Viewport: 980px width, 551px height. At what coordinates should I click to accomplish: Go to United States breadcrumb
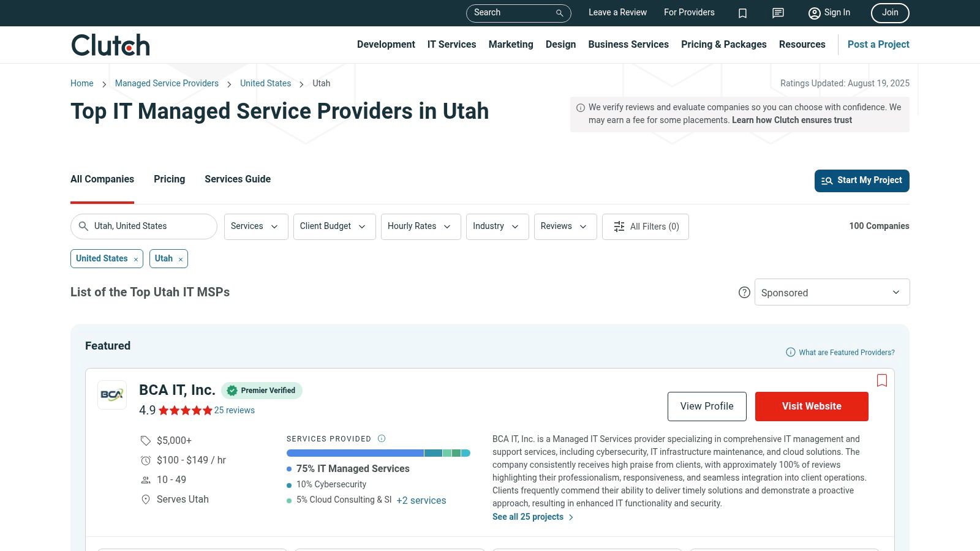pyautogui.click(x=266, y=83)
